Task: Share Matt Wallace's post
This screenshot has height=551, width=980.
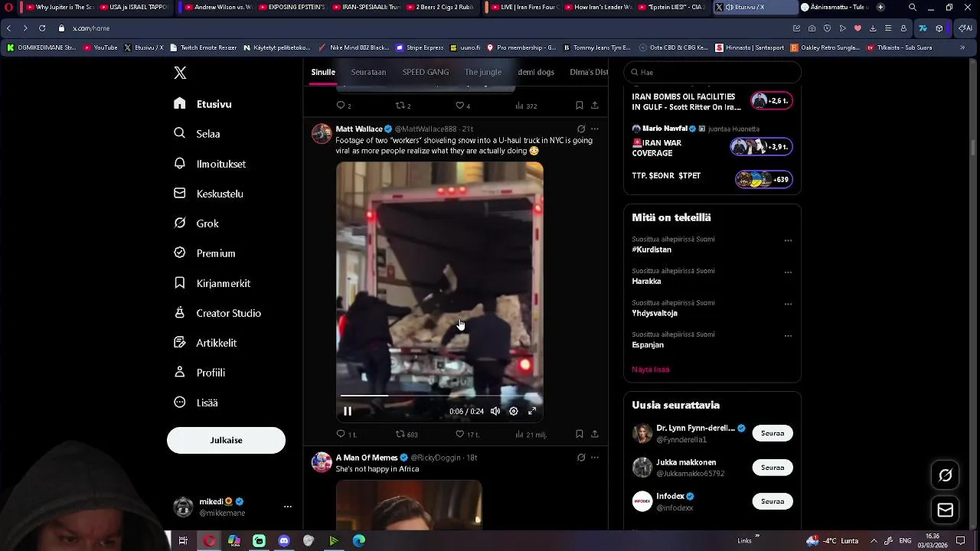Action: (595, 434)
